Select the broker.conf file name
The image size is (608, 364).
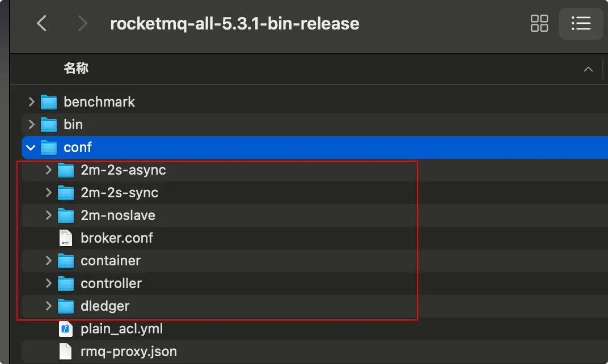[x=117, y=238]
